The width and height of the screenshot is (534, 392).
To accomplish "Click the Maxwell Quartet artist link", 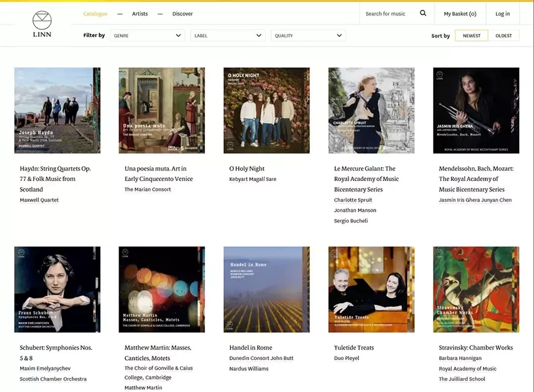I will click(39, 200).
